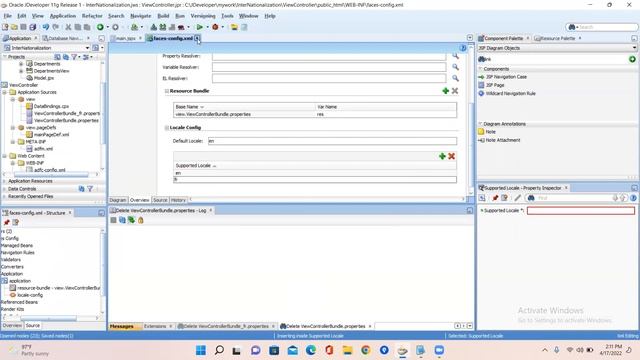Open the Versioning menu

click(x=203, y=16)
